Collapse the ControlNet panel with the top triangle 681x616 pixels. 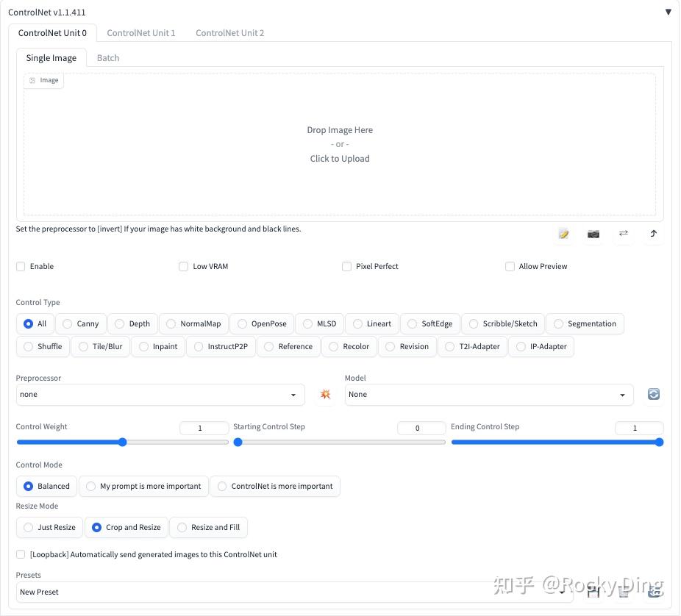point(668,12)
